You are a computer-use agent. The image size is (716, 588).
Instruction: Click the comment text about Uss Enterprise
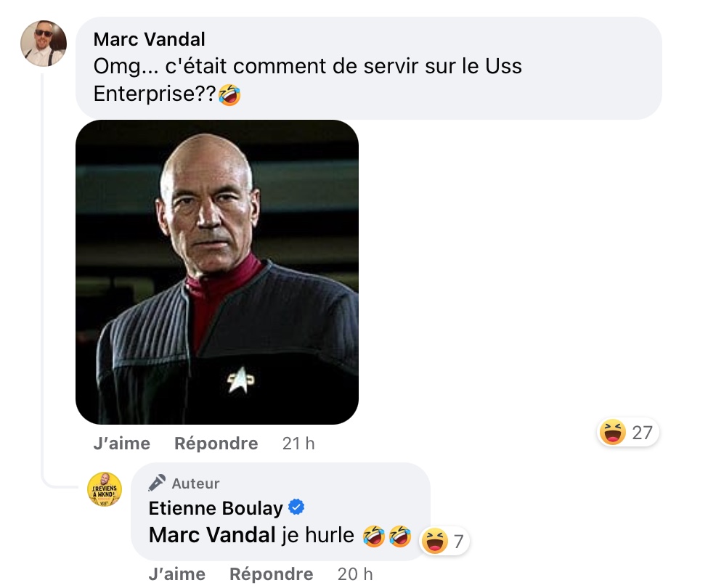tap(307, 80)
